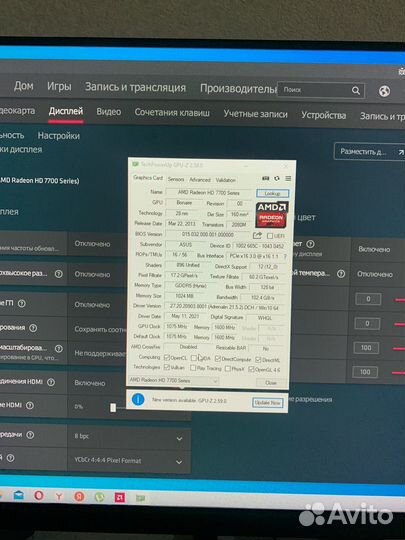Toggle the DirectCompute checkbox in GPU-Z
This screenshot has width=405, height=540.
tap(218, 359)
